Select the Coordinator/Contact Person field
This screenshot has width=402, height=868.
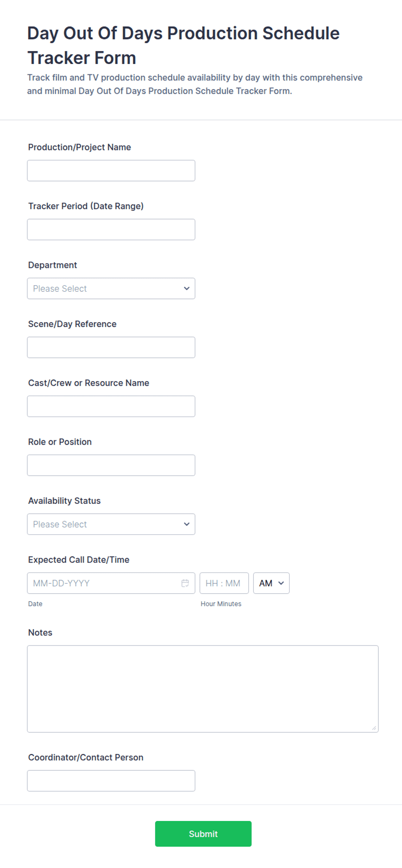(x=111, y=781)
